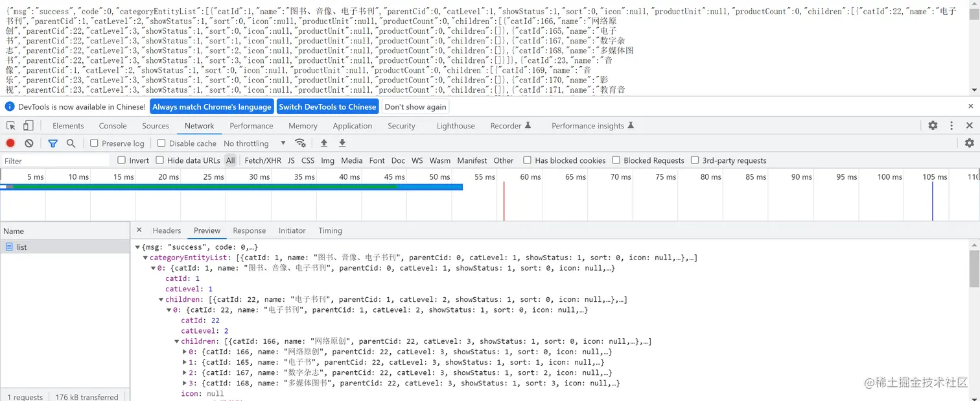Open the Performance tab
Screen dimensions: 980x401
251,126
